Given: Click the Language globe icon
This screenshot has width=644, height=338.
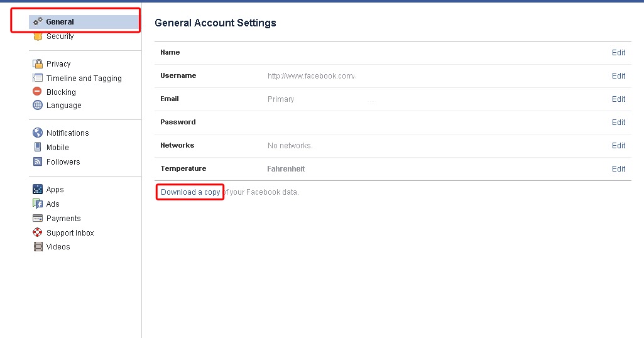Looking at the screenshot, I should 38,106.
